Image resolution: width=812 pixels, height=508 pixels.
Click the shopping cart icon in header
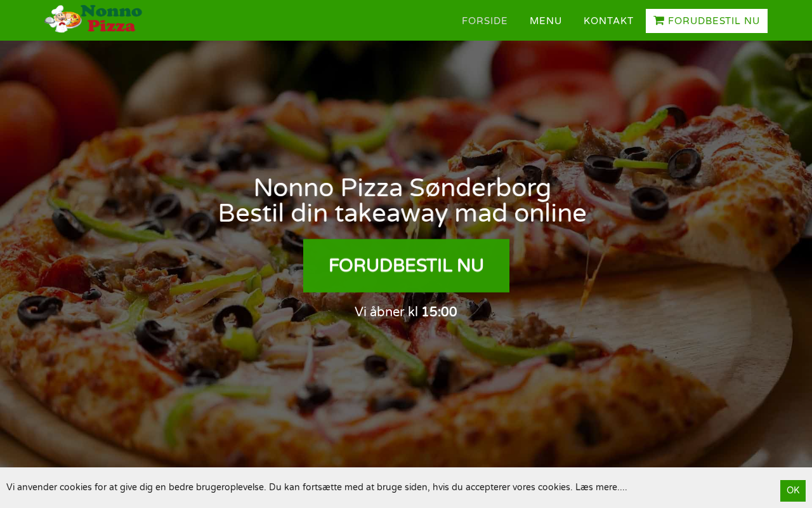click(x=659, y=21)
